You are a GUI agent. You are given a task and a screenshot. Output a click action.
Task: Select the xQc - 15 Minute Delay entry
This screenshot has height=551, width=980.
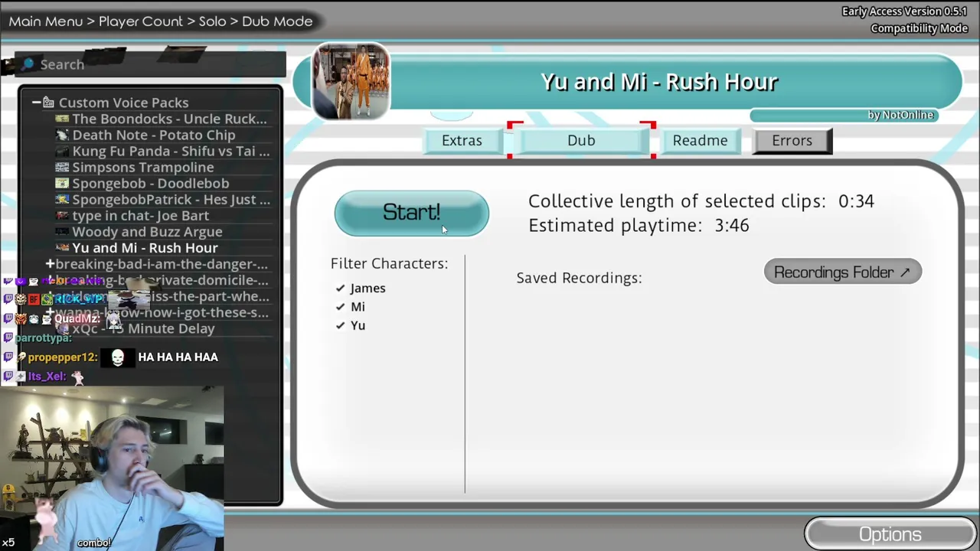[x=143, y=328]
